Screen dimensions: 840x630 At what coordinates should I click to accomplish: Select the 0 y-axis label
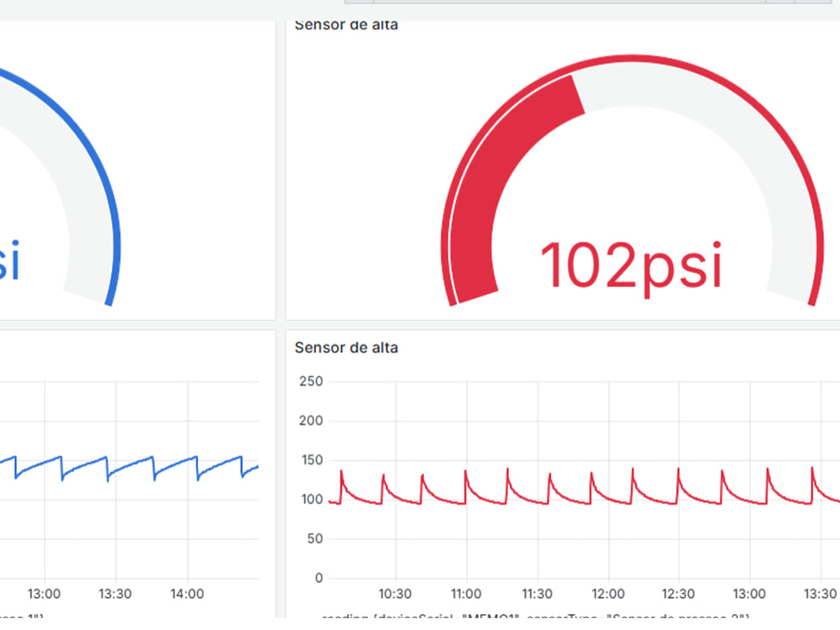[318, 578]
